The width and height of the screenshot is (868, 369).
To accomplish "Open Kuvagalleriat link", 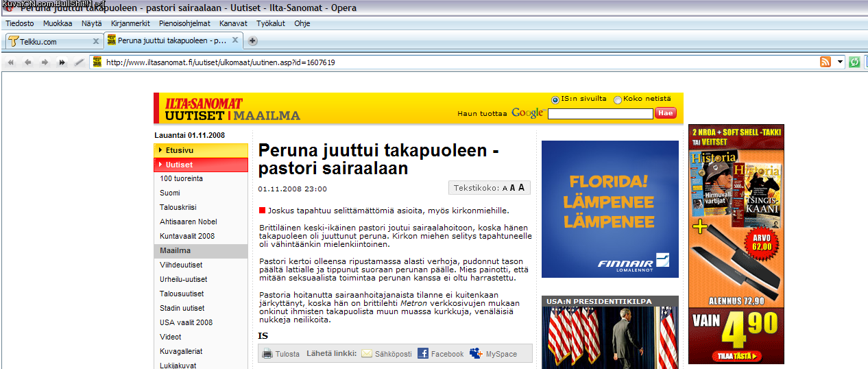I will [181, 351].
